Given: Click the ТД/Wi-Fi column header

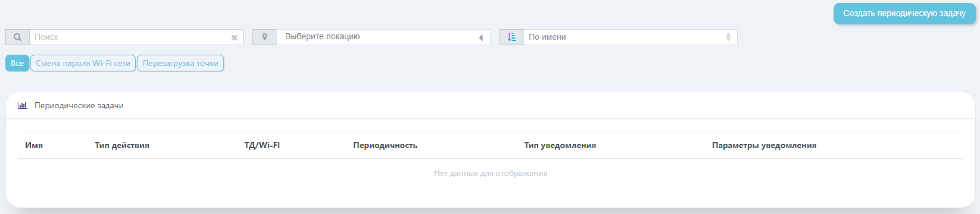Looking at the screenshot, I should click(262, 145).
